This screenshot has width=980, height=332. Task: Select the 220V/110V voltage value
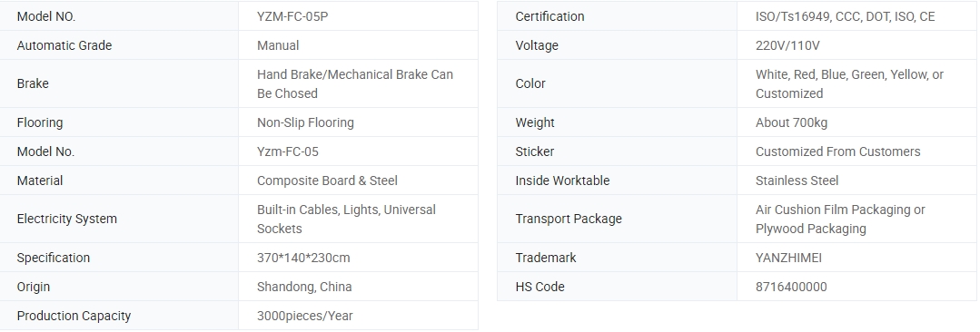(787, 45)
